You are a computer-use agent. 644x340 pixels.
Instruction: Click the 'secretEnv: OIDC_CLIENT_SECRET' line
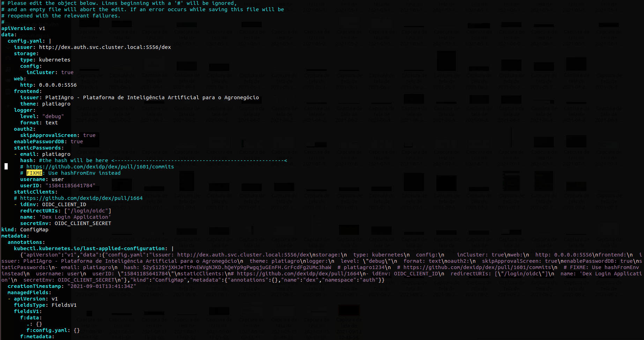pos(66,223)
